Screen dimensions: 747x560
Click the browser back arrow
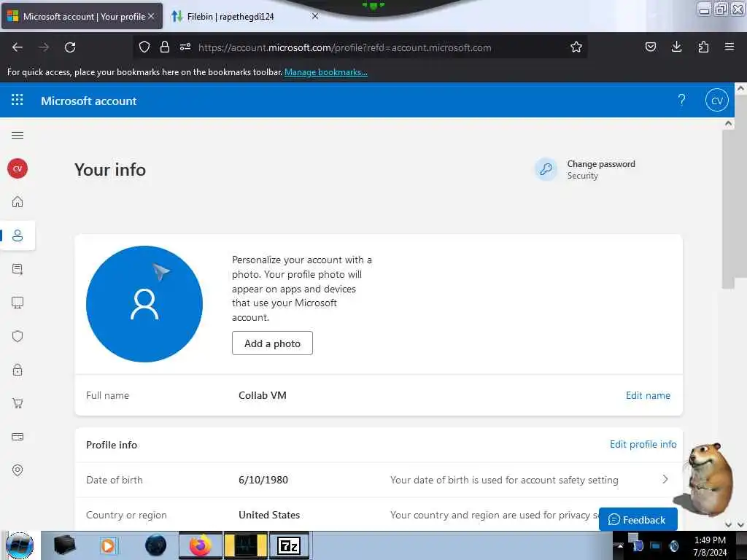tap(18, 47)
